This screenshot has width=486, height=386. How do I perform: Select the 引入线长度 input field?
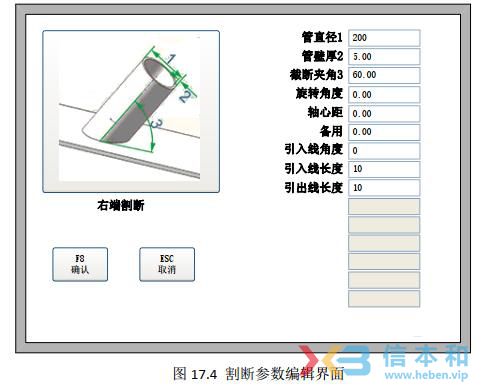point(384,169)
